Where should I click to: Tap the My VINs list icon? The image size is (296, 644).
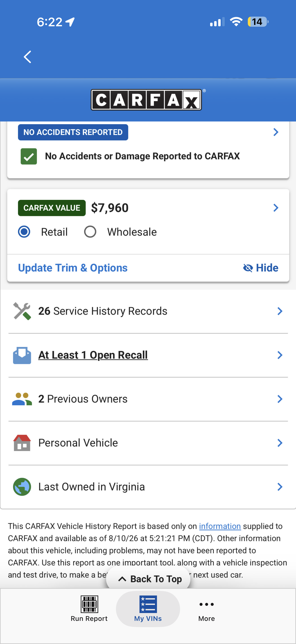(x=148, y=604)
